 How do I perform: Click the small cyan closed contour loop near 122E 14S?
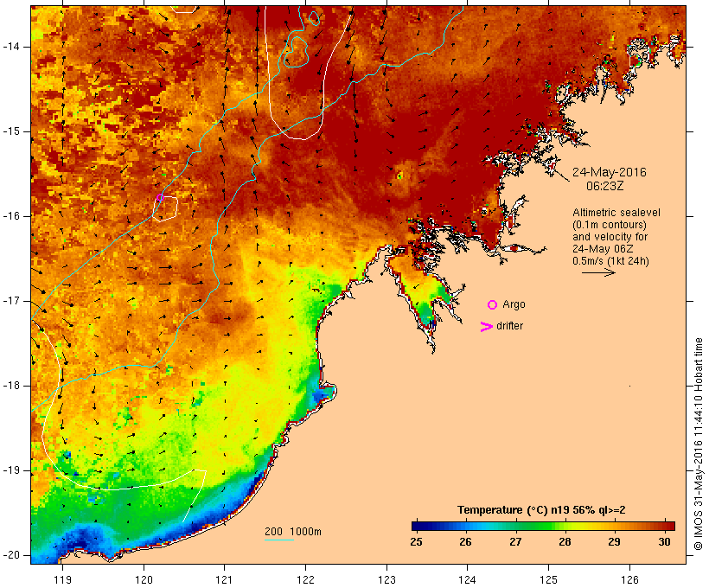pos(296,52)
